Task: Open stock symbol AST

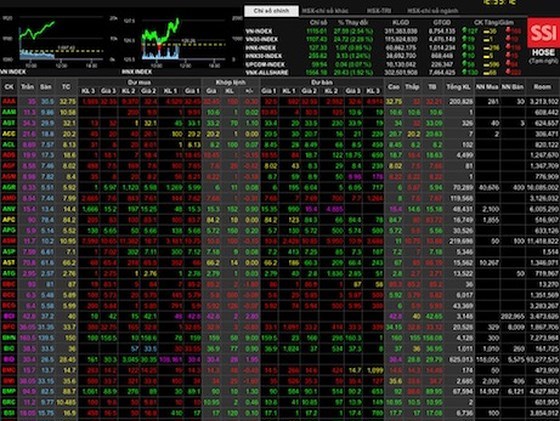Action: click(x=9, y=262)
